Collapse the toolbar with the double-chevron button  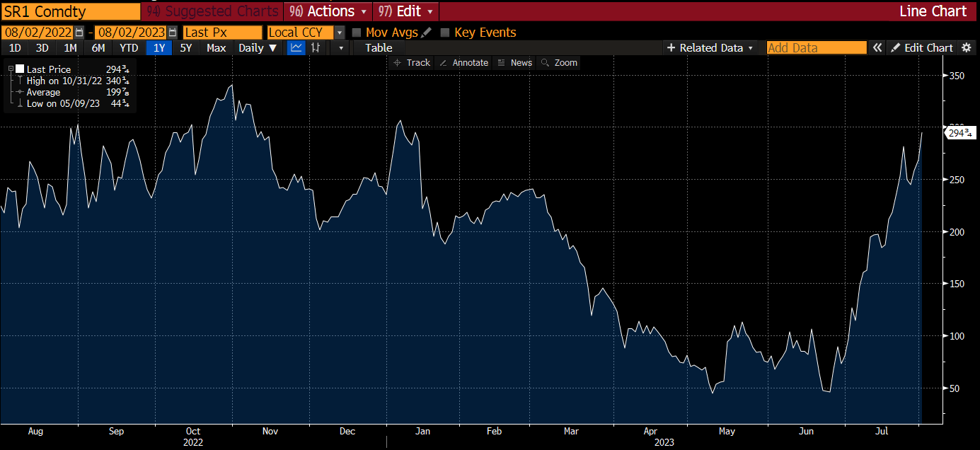[877, 47]
